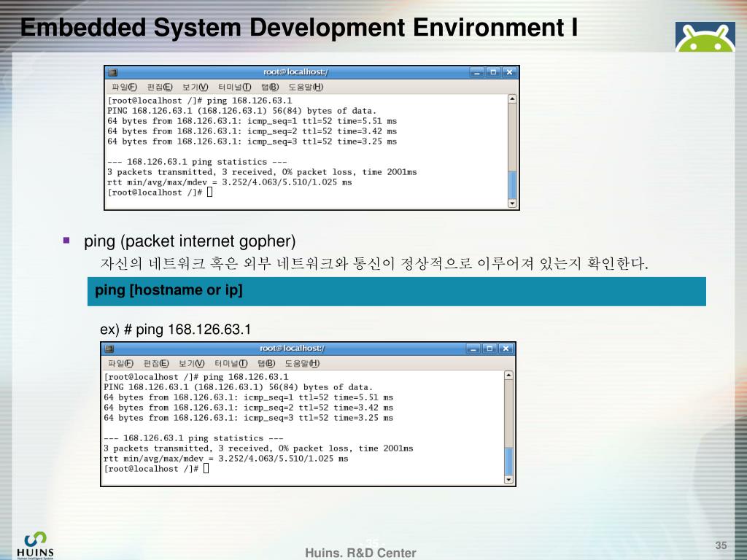Open 파일(F) menu in the upper terminal

pos(123,87)
